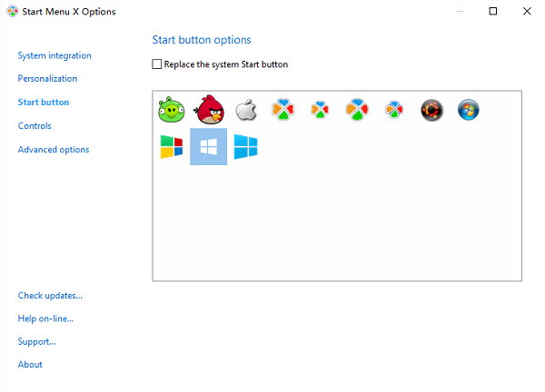Screen dimensions: 545x392
Task: Pick the silver Apple logo start icon
Action: coord(246,110)
